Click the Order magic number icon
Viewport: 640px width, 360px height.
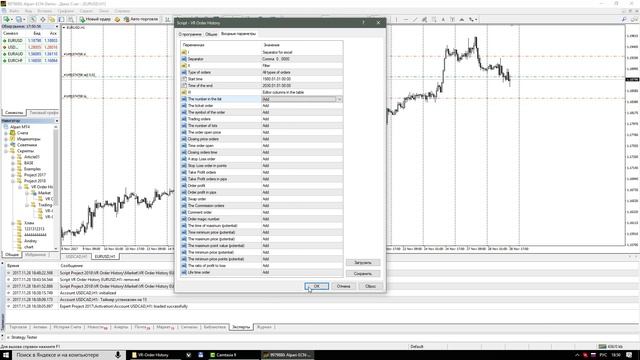(184, 219)
